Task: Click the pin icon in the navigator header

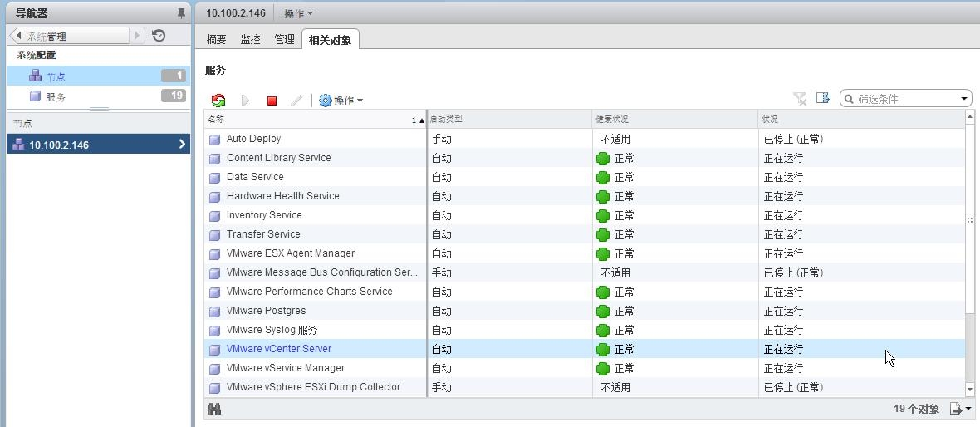Action: click(x=181, y=14)
